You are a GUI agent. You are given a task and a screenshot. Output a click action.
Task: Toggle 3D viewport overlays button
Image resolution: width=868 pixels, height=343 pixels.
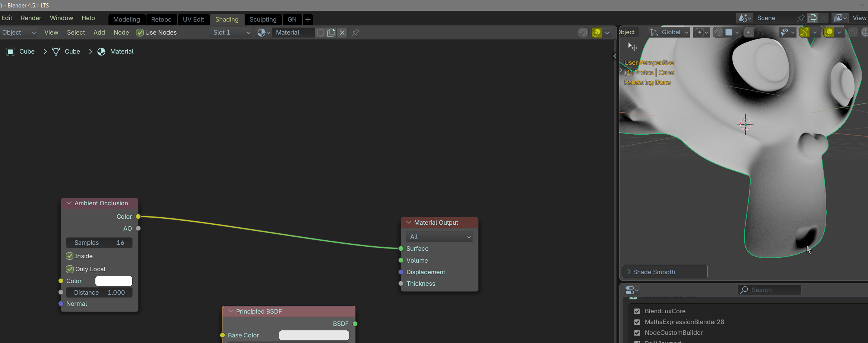point(829,32)
